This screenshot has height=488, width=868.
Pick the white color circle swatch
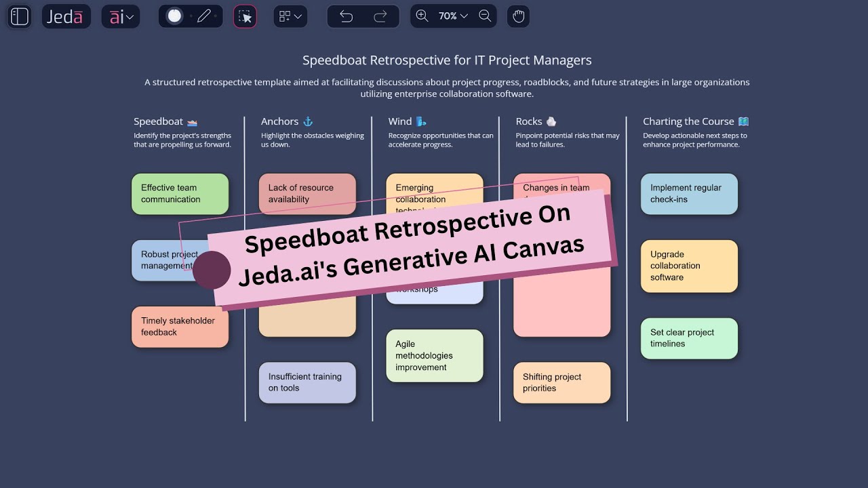(174, 16)
